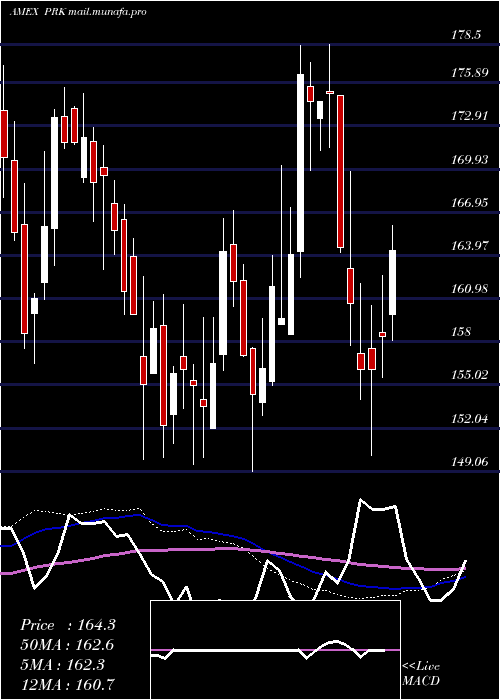Select the 149.06 price axis label
This screenshot has width=500, height=700.
(469, 461)
